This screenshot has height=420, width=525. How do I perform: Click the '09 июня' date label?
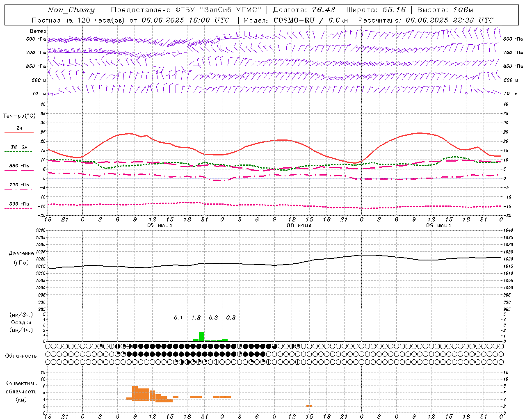438,226
